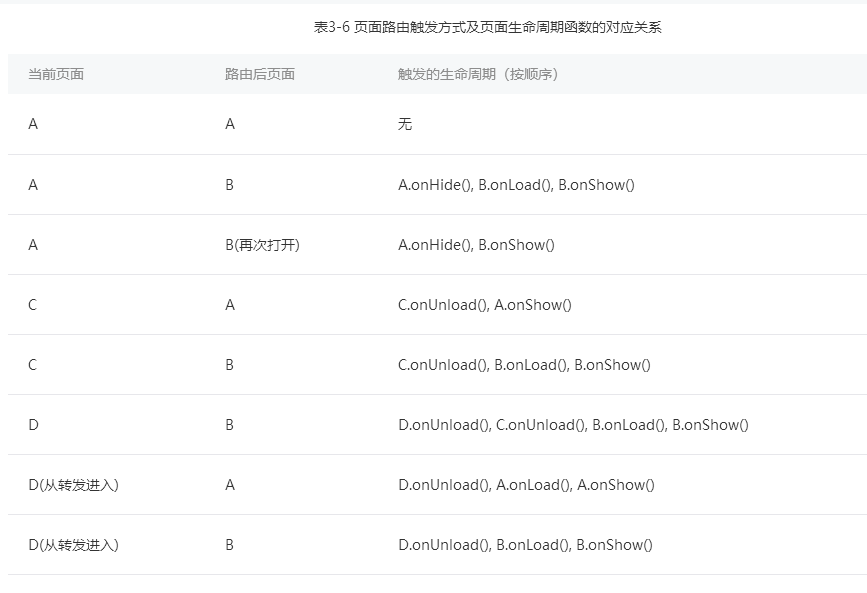
Task: Select the cell D.onUnload(), A.onLoad(), A.onShow()
Action: click(526, 485)
